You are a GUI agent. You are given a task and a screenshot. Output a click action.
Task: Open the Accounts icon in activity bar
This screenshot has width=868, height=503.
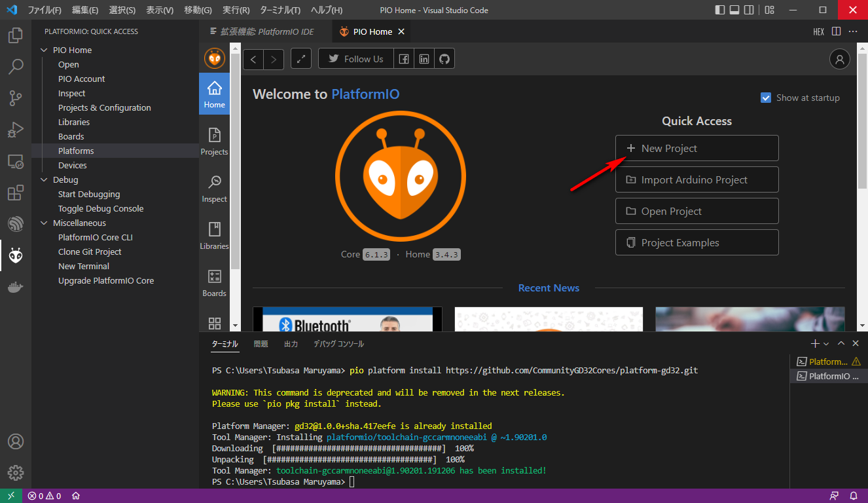click(16, 441)
